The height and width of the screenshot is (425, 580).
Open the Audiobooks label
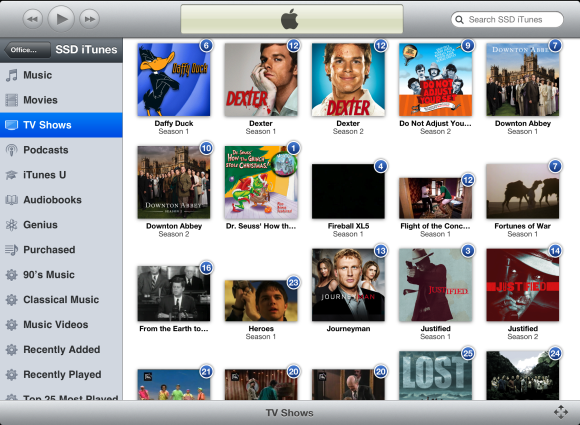[53, 200]
